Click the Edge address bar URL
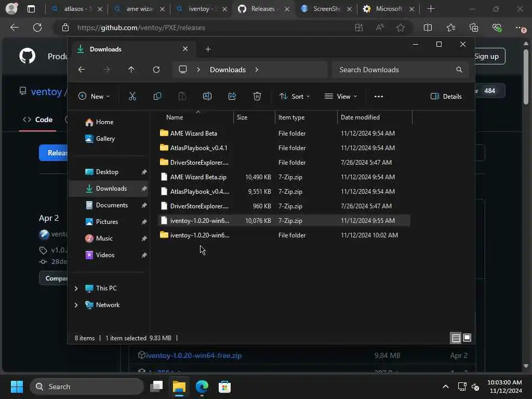 tap(141, 28)
